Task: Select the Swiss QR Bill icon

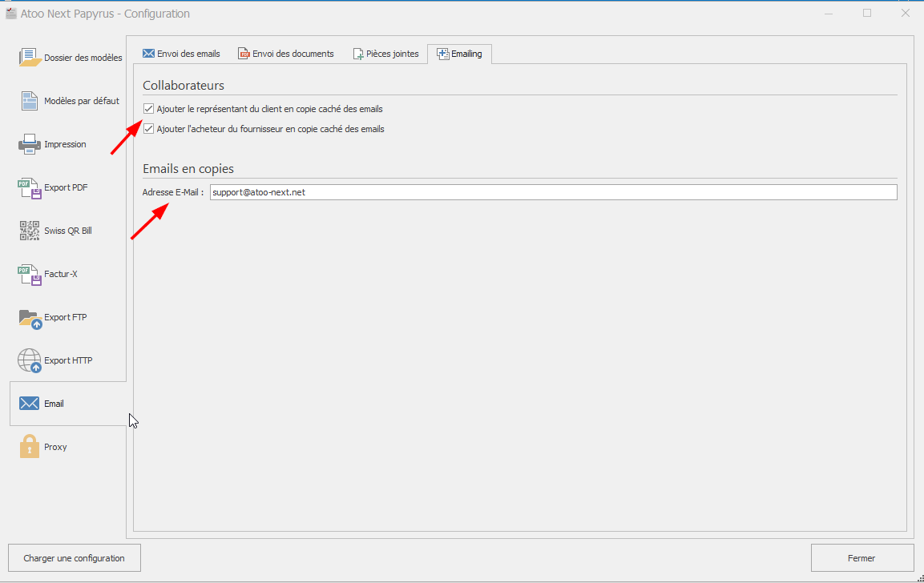Action: (30, 231)
